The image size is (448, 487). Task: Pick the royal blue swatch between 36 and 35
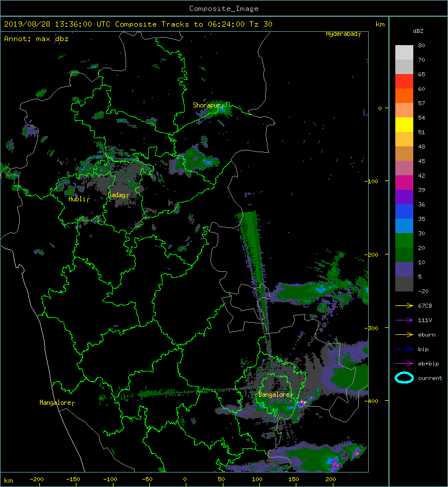[x=404, y=212]
